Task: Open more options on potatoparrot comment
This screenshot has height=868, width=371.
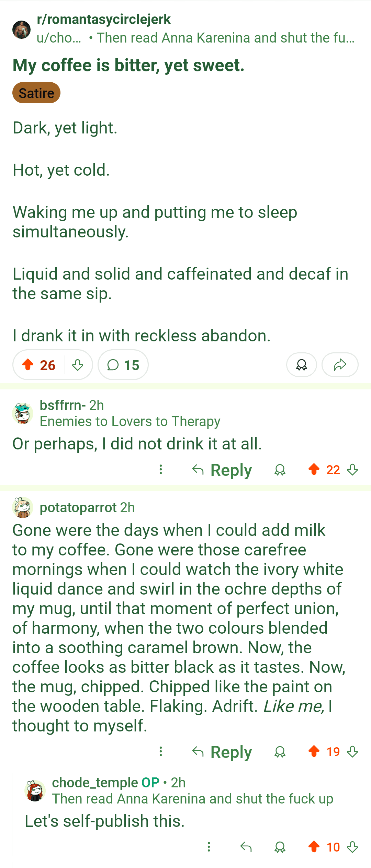Action: [x=160, y=752]
